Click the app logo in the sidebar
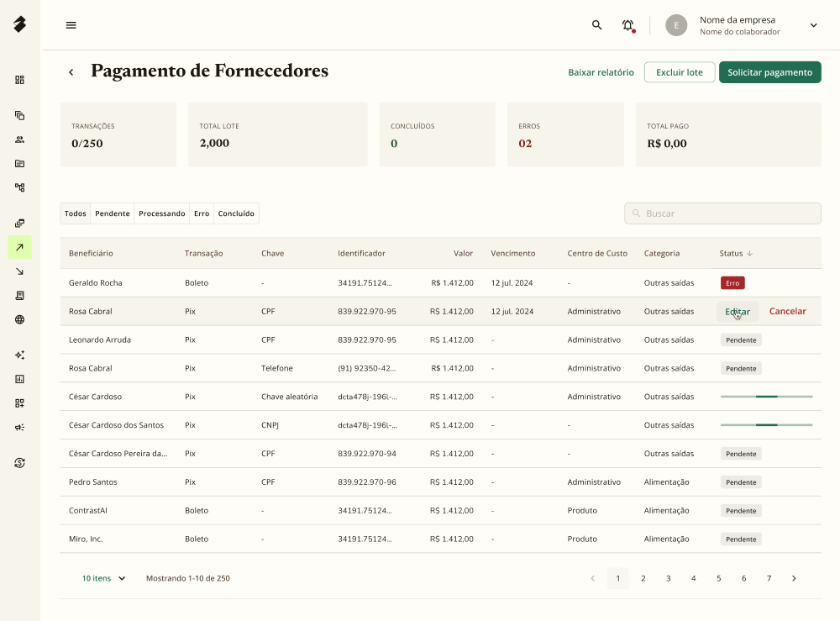This screenshot has height=621, width=840. tap(20, 24)
